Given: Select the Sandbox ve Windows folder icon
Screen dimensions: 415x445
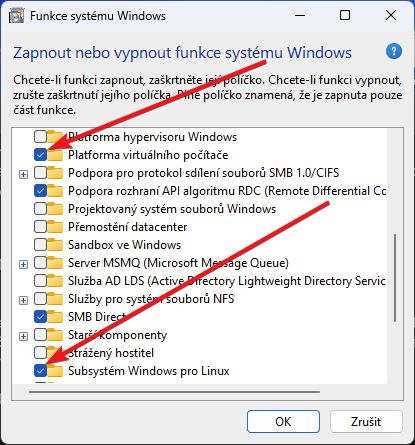Looking at the screenshot, I should [x=55, y=245].
